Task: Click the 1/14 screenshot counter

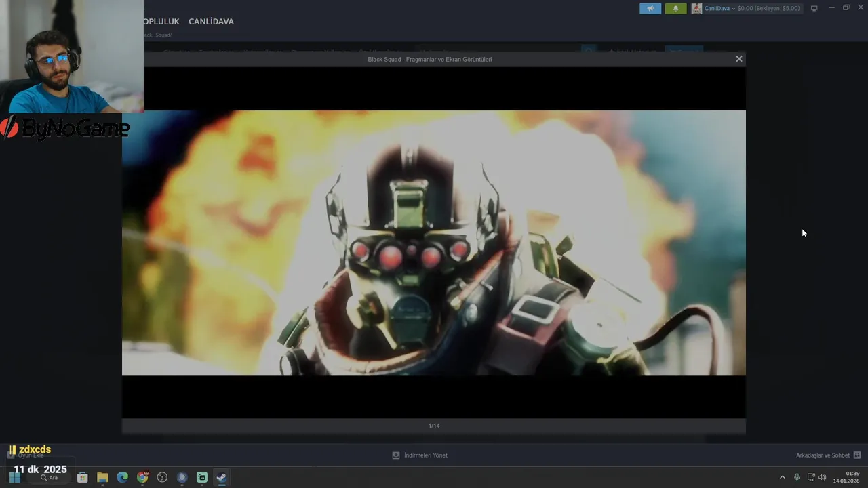Action: pyautogui.click(x=434, y=426)
